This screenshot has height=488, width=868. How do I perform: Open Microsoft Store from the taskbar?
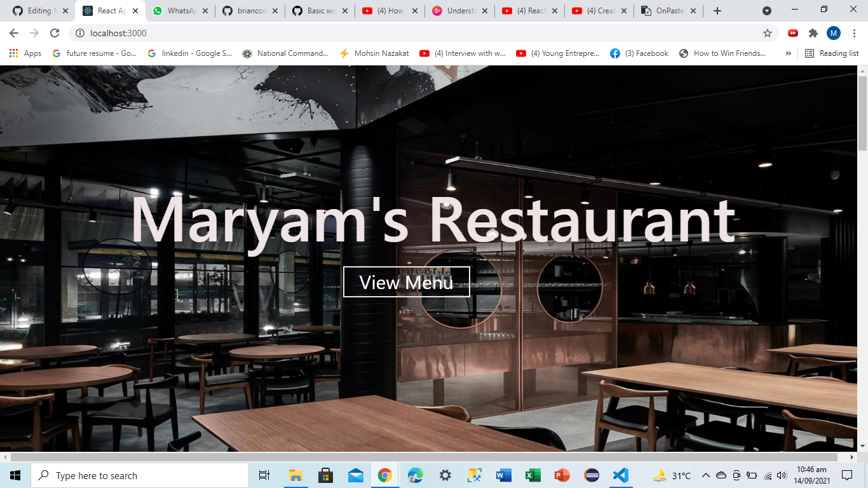(x=325, y=475)
